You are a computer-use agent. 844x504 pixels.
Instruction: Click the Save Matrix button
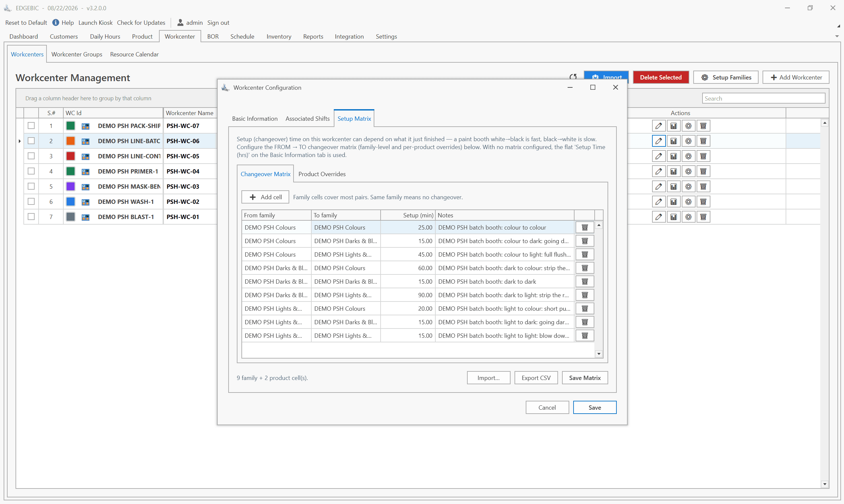585,378
